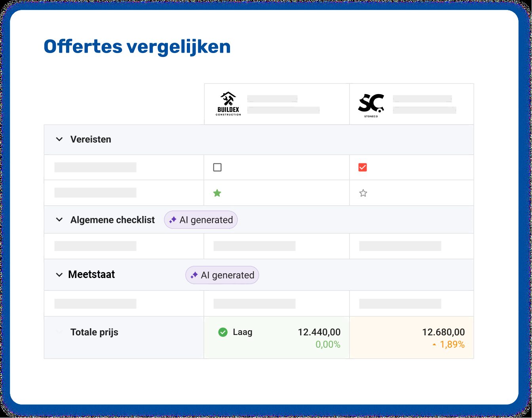Viewport: 532px width, 418px height.
Task: Click the Laag label
Action: [243, 332]
